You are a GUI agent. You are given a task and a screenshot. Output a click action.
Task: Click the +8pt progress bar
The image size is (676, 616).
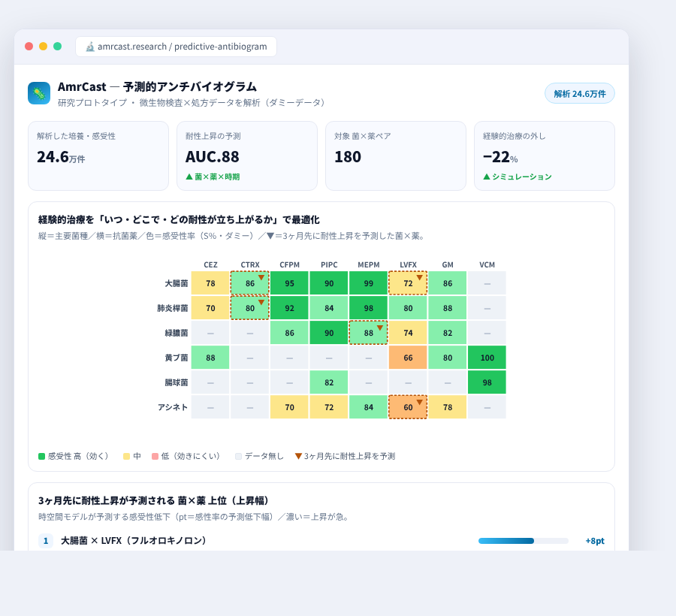click(524, 541)
